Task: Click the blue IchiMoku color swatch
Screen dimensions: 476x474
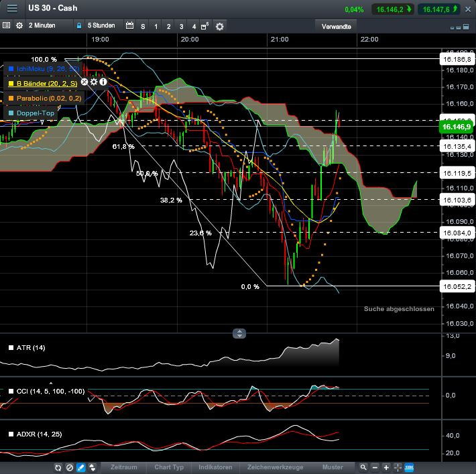Action: click(11, 69)
